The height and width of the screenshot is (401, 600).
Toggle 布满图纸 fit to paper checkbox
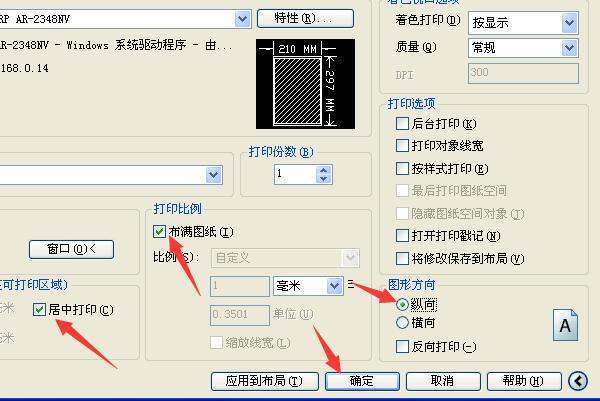pos(160,232)
